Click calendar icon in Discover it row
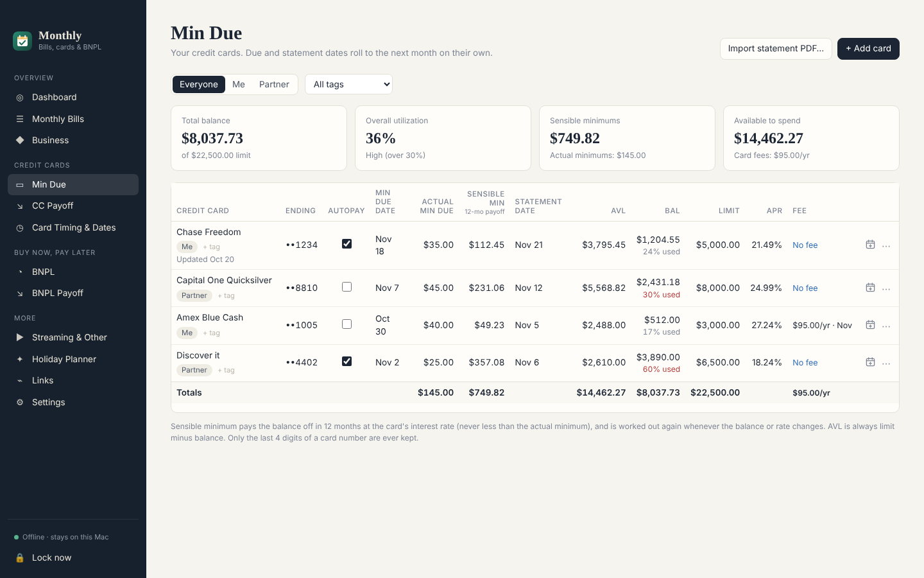Image resolution: width=924 pixels, height=578 pixels. pyautogui.click(x=870, y=362)
